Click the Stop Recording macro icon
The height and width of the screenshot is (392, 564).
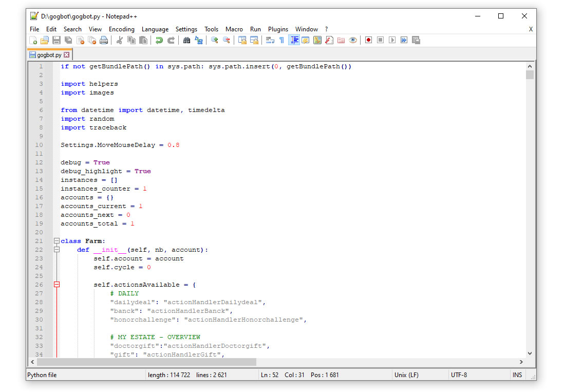click(x=380, y=40)
